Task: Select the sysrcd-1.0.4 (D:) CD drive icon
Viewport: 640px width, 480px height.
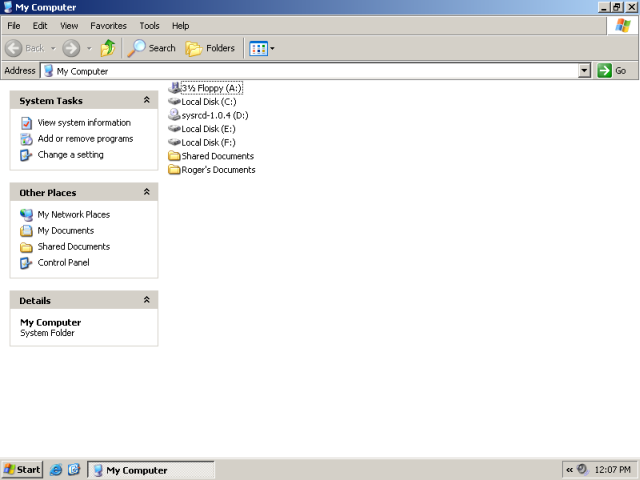Action: click(174, 115)
